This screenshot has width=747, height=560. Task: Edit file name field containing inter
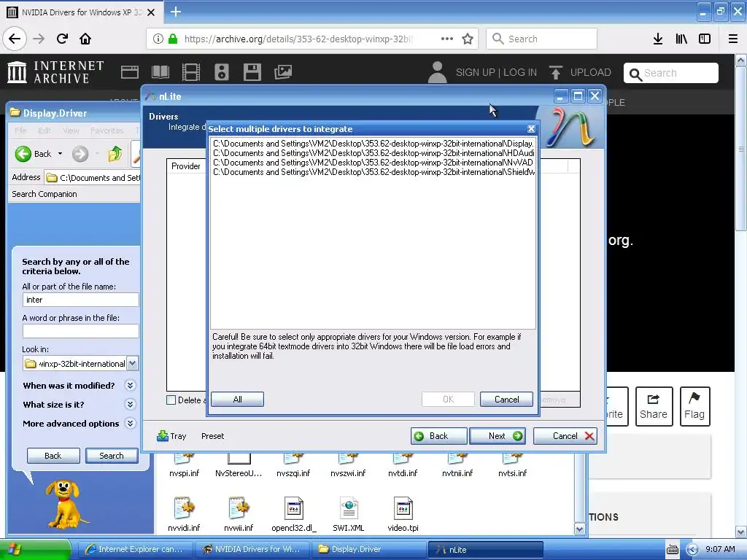(x=80, y=300)
